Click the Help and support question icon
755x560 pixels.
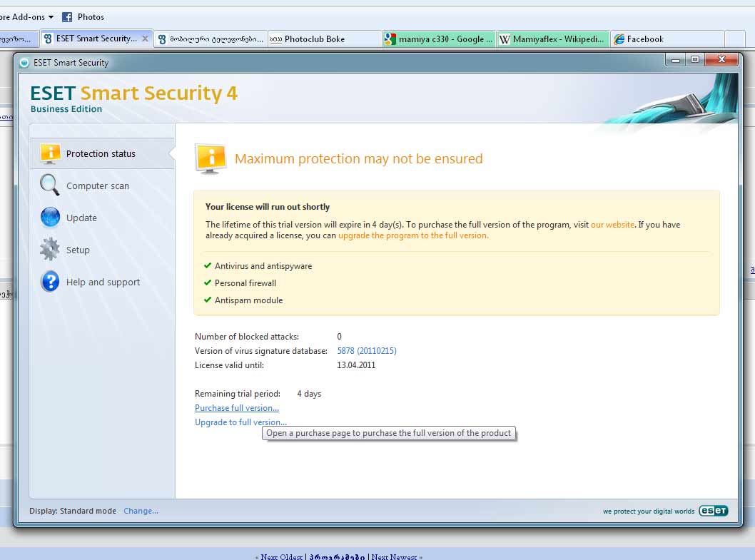(x=50, y=282)
